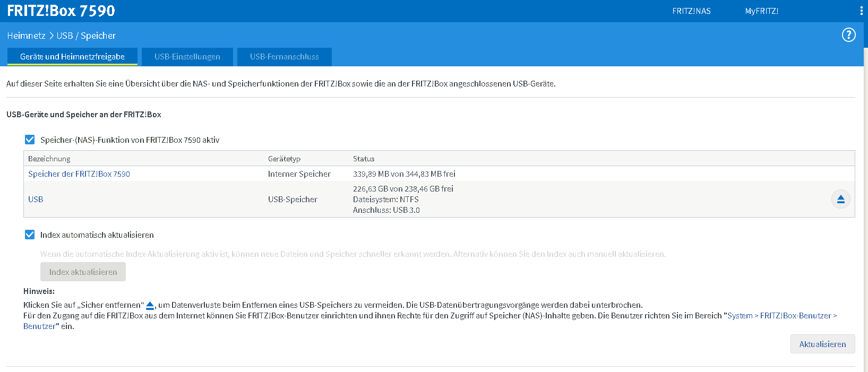Screen dimensions: 868x372
Task: Open the help question mark icon
Action: 848,35
